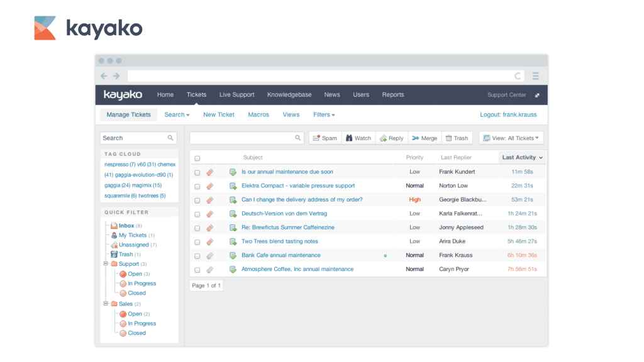The image size is (644, 362).
Task: Click the expand icon beside Support Center
Action: pyautogui.click(x=537, y=96)
